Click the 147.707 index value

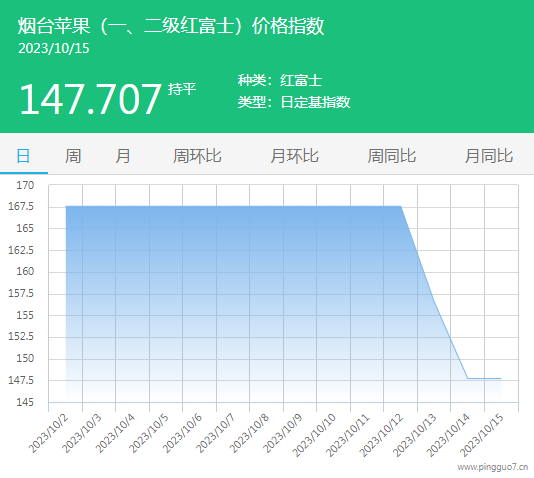click(90, 99)
